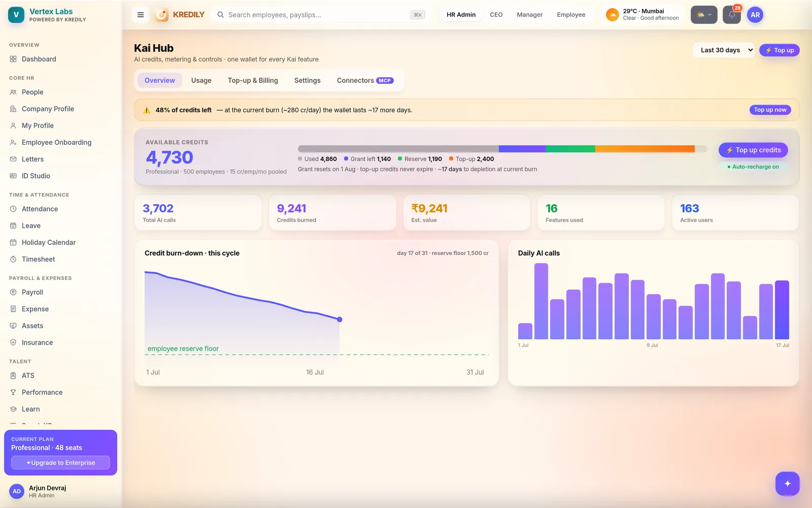Click the Total AI calls card

click(x=198, y=213)
